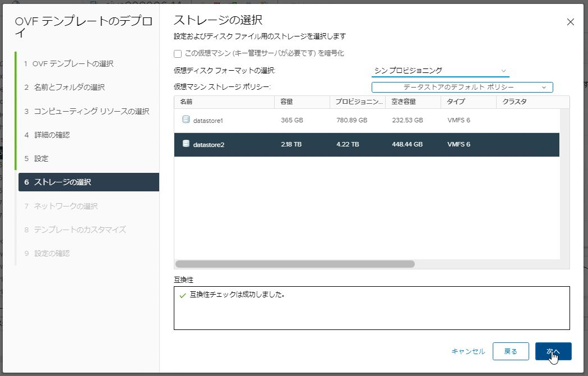This screenshot has height=376, width=588.
Task: Click step 9 設定の確認
Action: [x=47, y=254]
